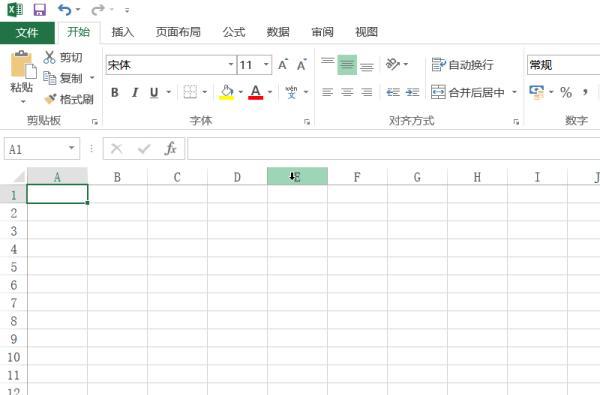This screenshot has width=600, height=395.
Task: Click 复制 (Copy) button
Action: tap(63, 78)
